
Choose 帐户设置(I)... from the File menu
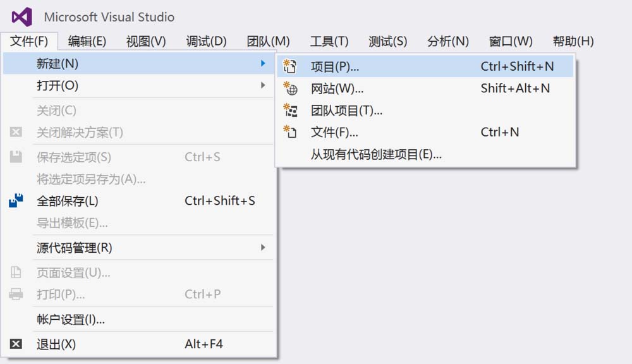[71, 320]
